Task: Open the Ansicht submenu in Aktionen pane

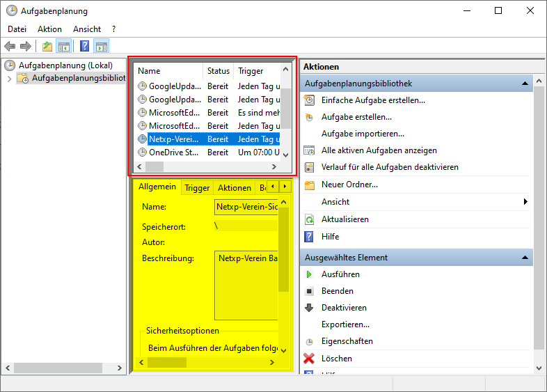Action: click(418, 202)
